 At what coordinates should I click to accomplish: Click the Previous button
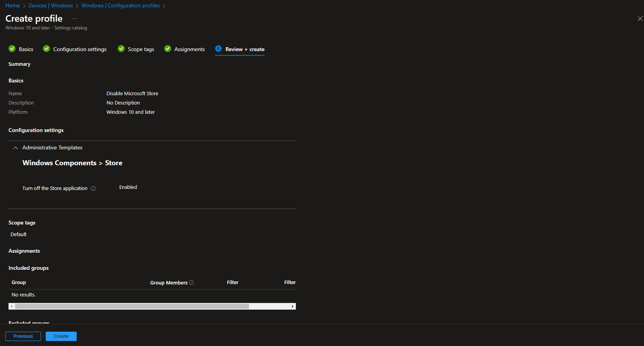point(23,336)
